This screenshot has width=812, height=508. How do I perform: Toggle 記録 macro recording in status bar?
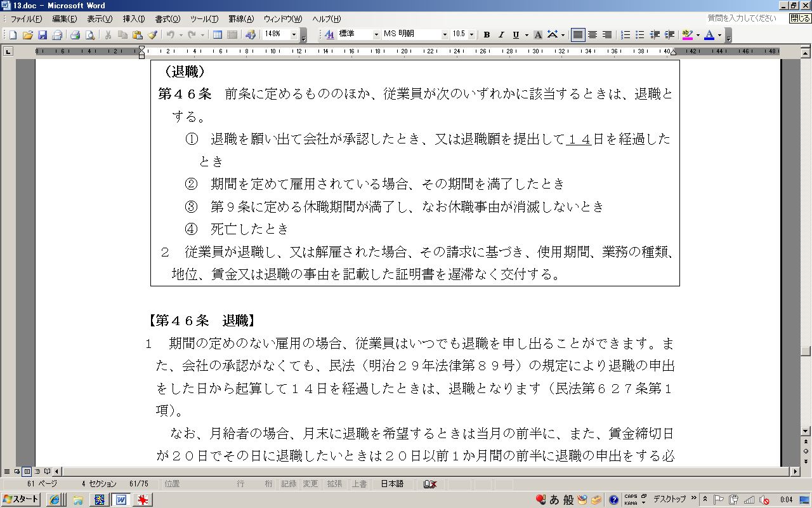(289, 484)
